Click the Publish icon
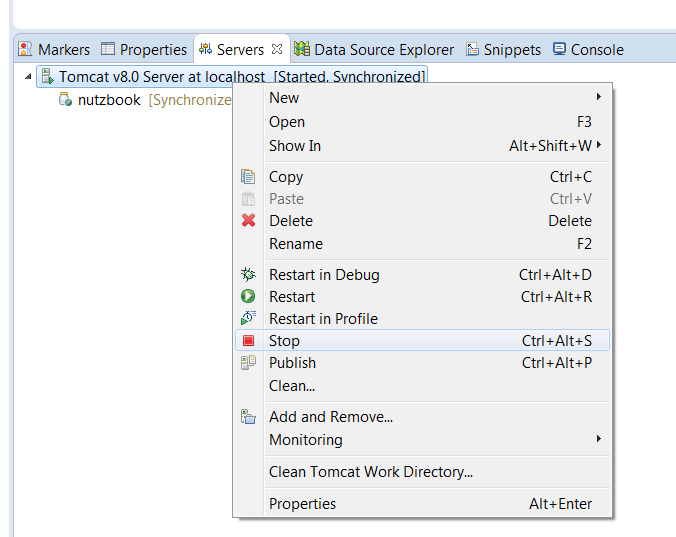The width and height of the screenshot is (676, 537). point(248,362)
